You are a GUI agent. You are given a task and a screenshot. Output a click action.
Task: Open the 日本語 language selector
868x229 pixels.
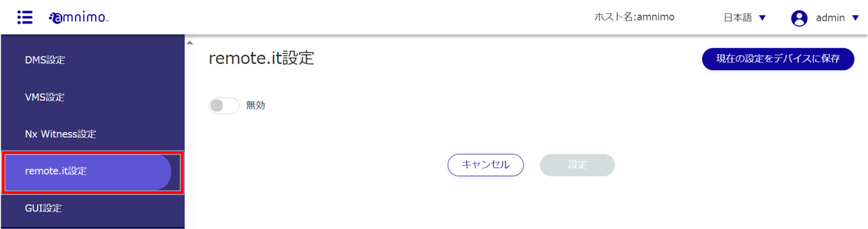coord(738,18)
